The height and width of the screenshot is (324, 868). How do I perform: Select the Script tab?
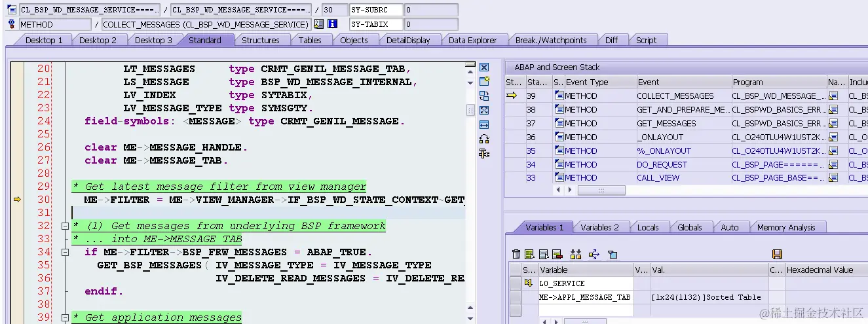(x=646, y=40)
